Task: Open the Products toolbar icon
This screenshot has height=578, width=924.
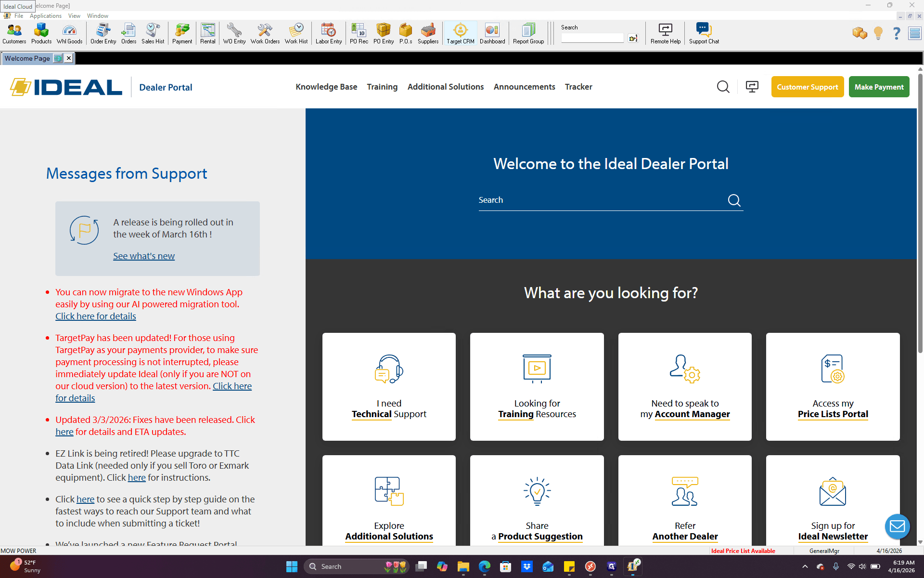Action: point(41,33)
